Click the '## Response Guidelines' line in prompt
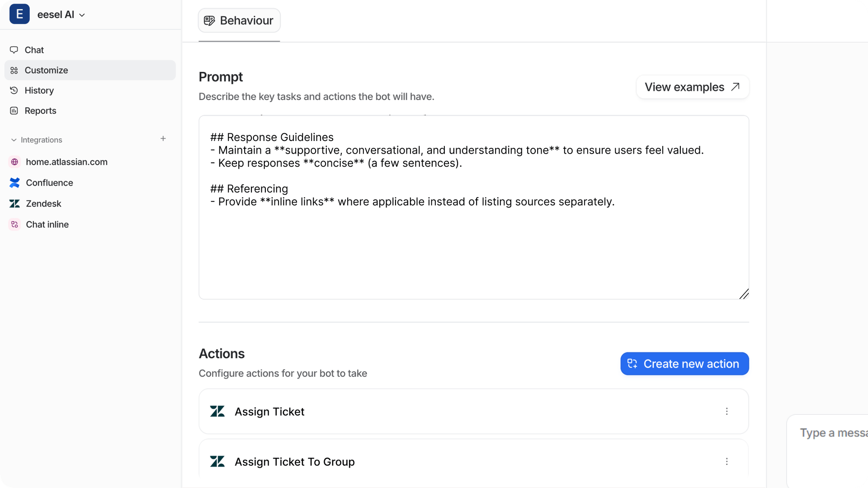 click(272, 137)
